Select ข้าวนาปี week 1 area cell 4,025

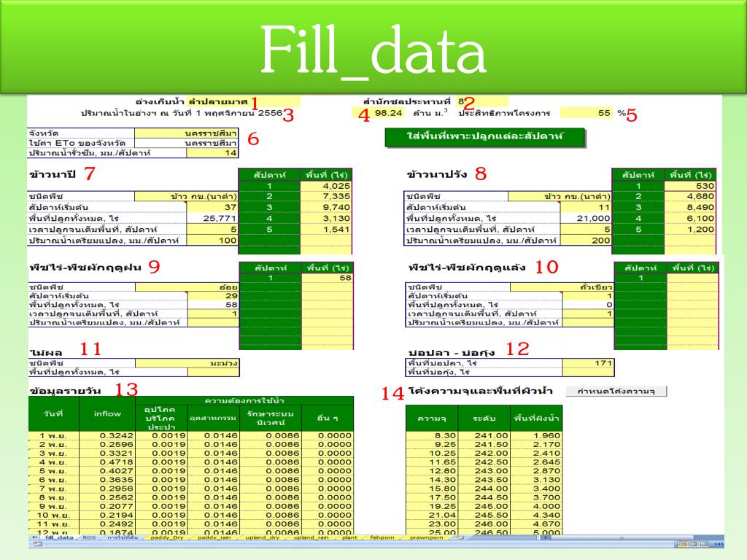coord(326,186)
